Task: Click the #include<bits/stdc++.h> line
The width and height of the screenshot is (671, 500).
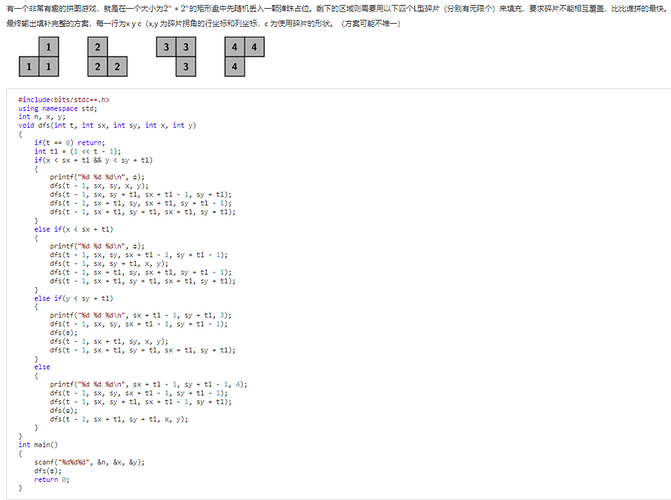Action: pyautogui.click(x=64, y=100)
